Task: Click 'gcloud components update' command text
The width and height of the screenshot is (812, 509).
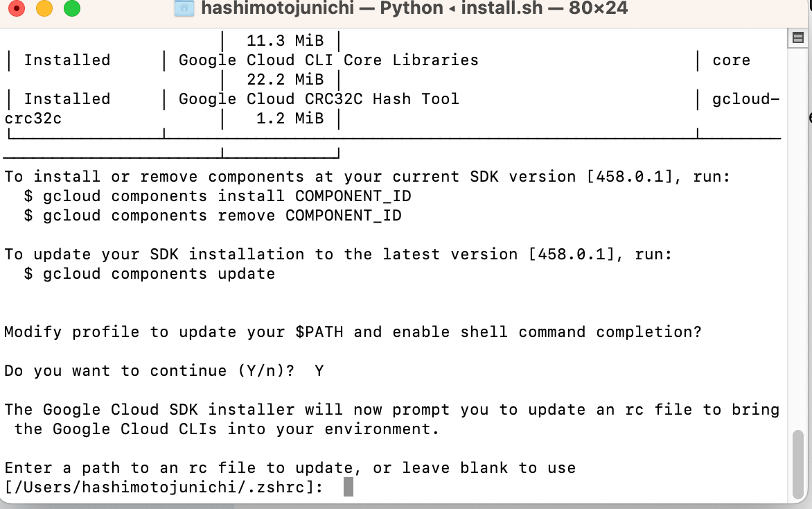Action: click(x=159, y=274)
